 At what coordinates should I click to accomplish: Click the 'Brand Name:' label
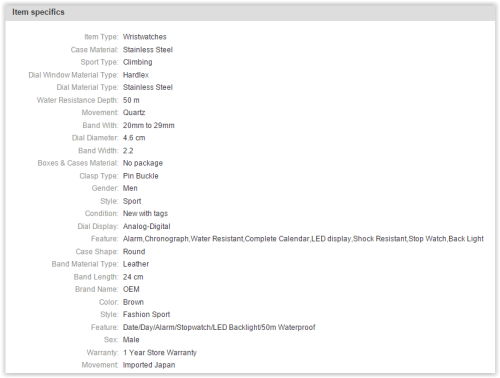[97, 289]
